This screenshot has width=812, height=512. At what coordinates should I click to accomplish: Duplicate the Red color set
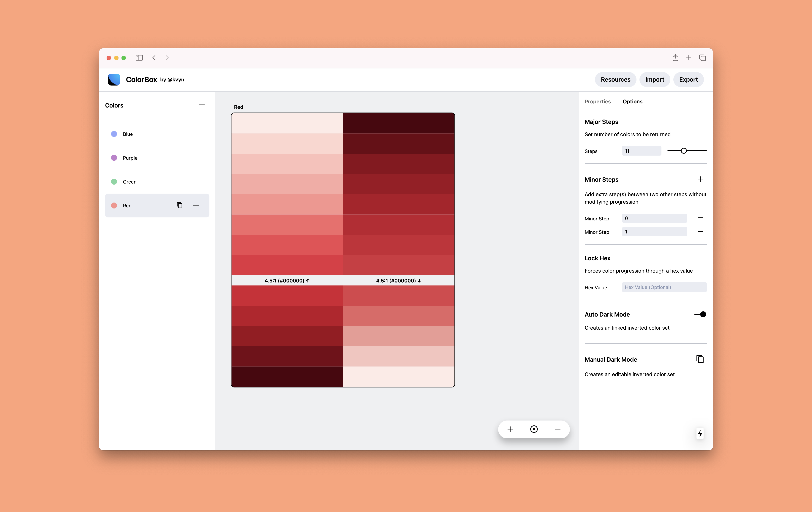[x=179, y=205]
